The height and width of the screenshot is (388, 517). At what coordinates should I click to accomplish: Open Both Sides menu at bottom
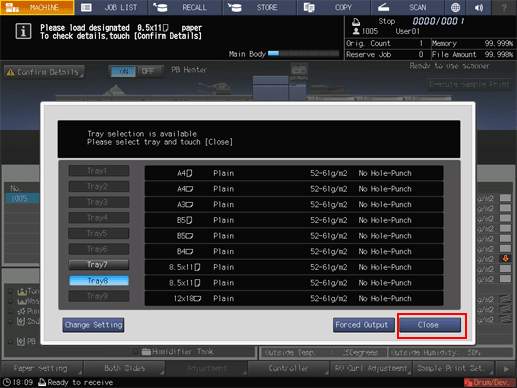coord(124,368)
